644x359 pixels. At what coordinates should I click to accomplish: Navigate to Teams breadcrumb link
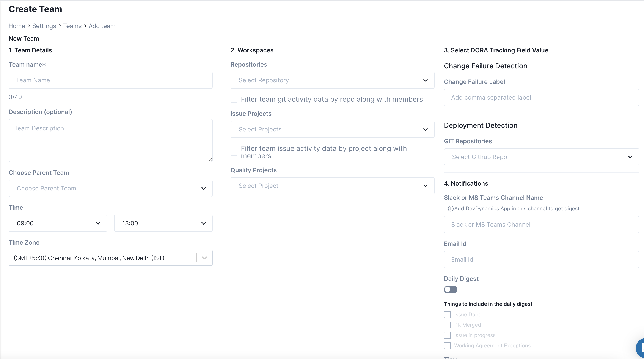click(72, 26)
